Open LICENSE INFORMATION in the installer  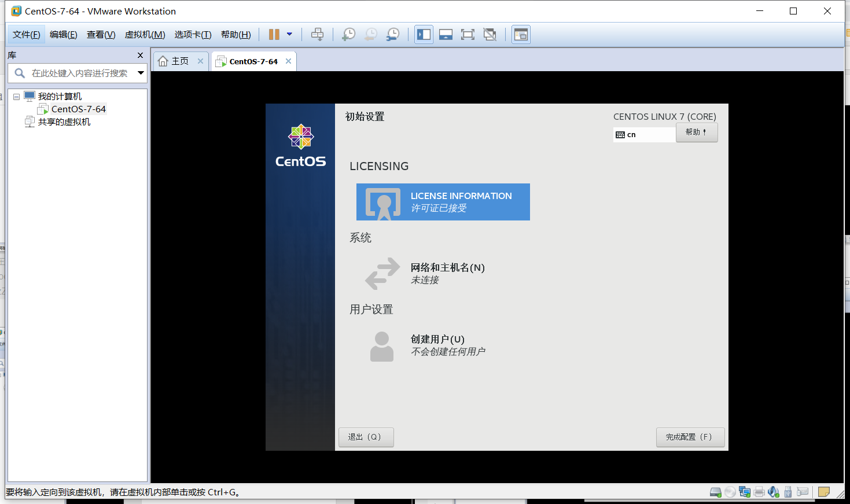(x=443, y=202)
